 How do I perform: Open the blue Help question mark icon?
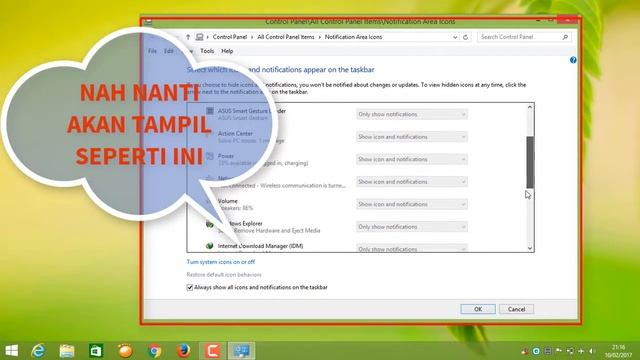pos(573,60)
